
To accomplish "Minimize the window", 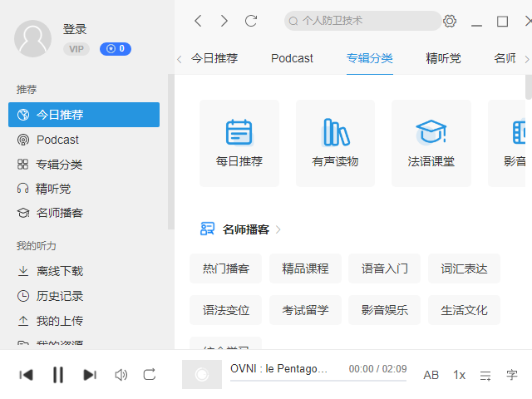I will pyautogui.click(x=476, y=25).
